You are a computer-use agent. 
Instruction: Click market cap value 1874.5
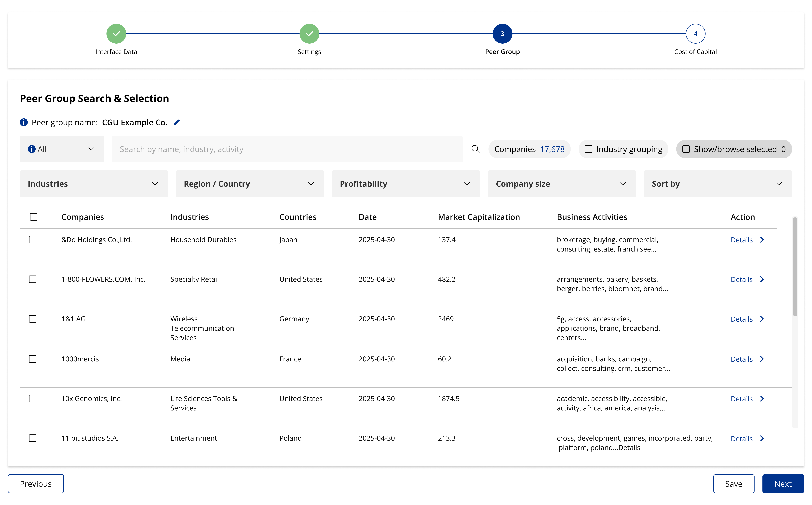(448, 398)
